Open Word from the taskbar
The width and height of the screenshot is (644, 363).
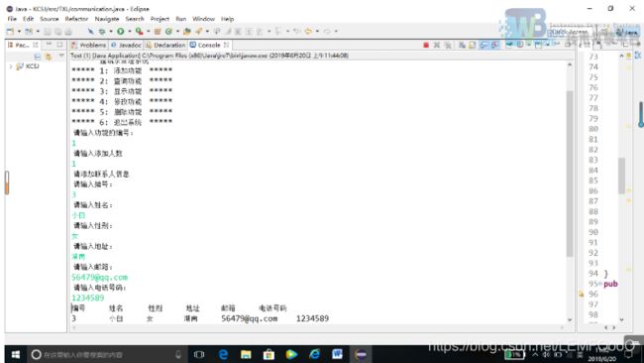pos(337,354)
